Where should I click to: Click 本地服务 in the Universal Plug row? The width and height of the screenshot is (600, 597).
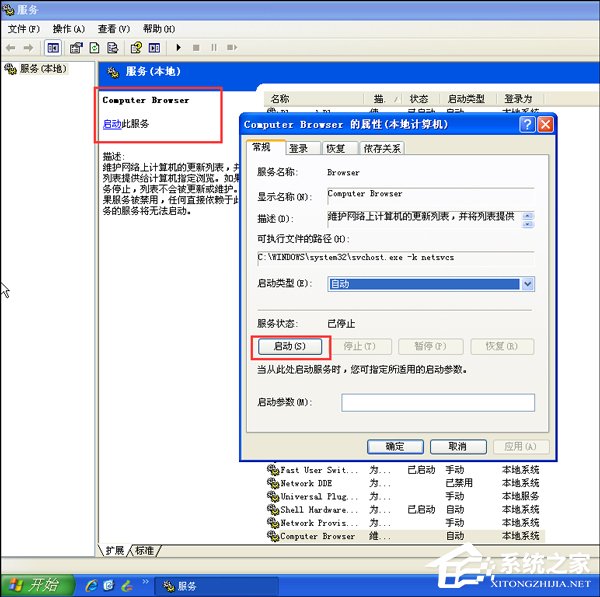520,496
